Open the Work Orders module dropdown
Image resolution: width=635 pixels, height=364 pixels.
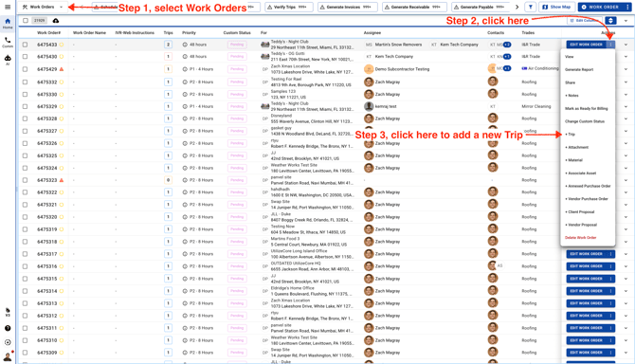[43, 7]
